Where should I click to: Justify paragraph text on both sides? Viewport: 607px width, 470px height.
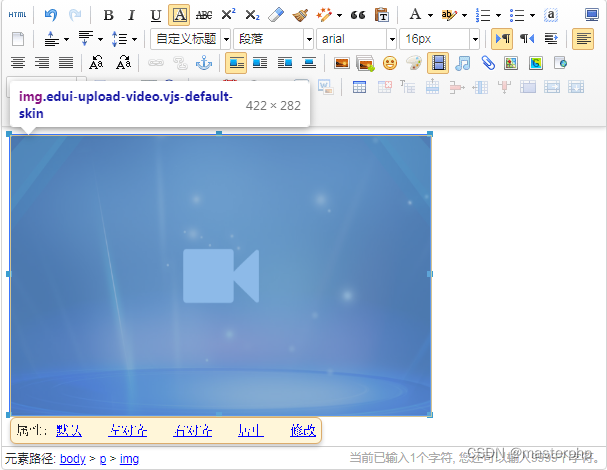tap(66, 63)
